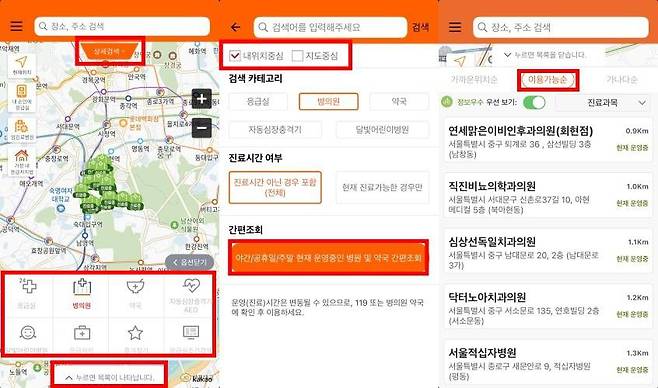Open the 진료과목 dropdown
The height and width of the screenshot is (388, 658).
pos(603,103)
